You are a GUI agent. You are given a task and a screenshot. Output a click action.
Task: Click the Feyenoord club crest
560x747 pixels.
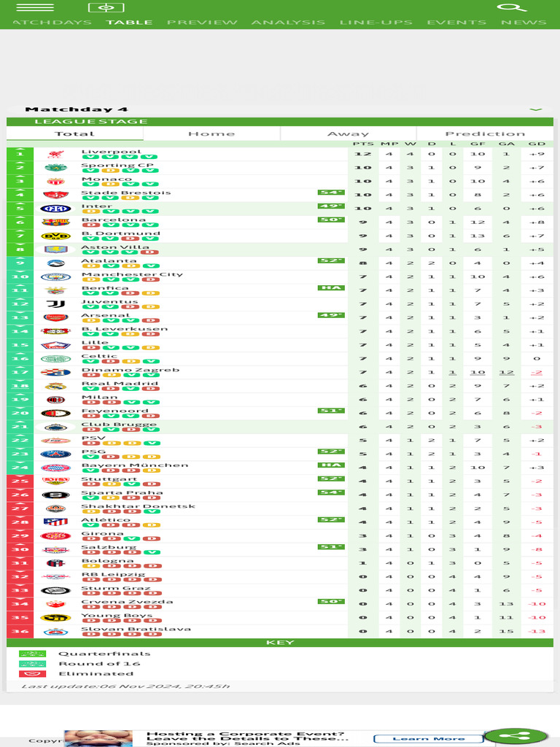[55, 414]
